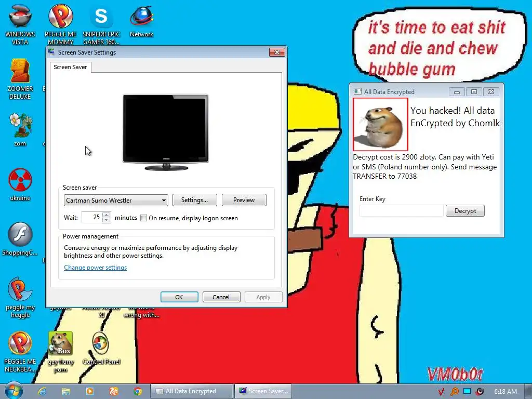The image size is (532, 399).
Task: Select the Screen Saver tab
Action: 70,67
